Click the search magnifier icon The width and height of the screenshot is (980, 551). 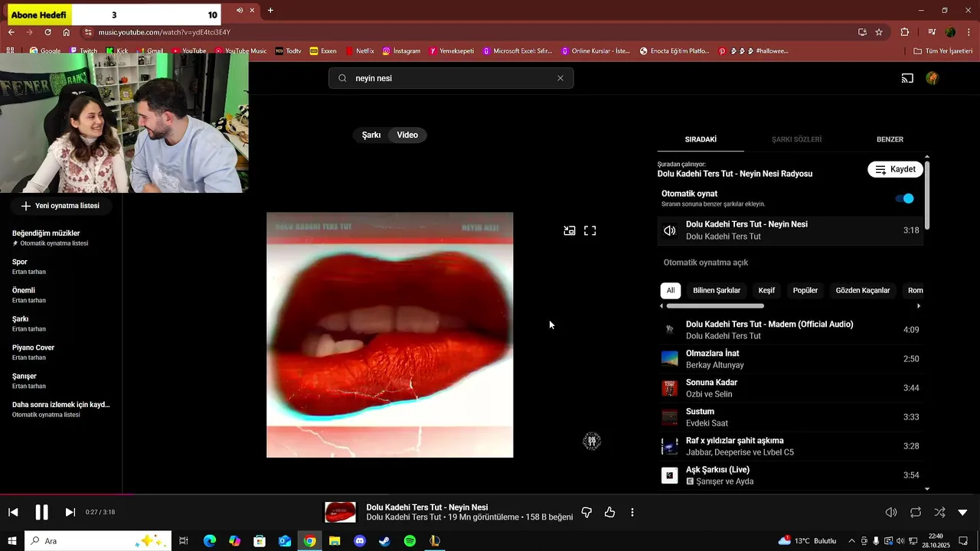pos(342,78)
